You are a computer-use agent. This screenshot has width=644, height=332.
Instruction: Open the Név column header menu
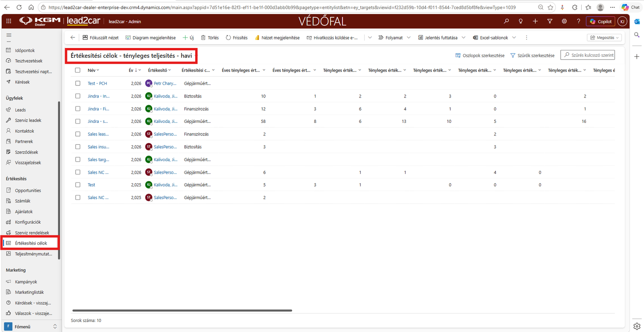pos(93,70)
